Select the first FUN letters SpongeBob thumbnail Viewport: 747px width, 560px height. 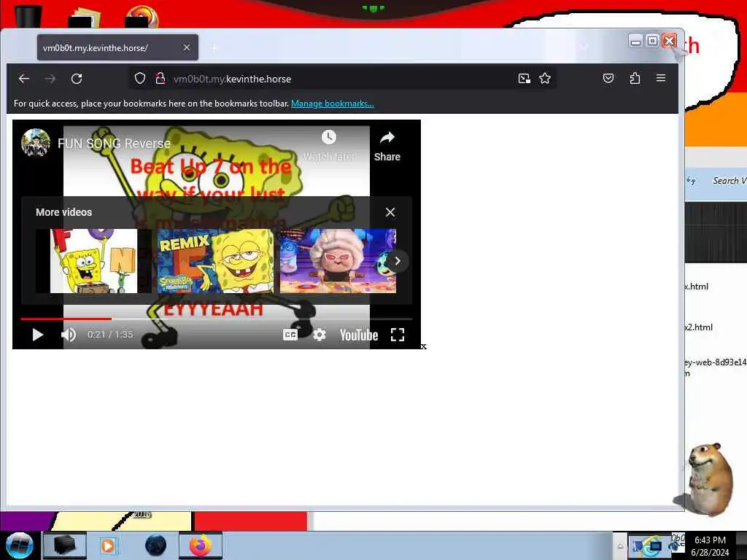[94, 261]
